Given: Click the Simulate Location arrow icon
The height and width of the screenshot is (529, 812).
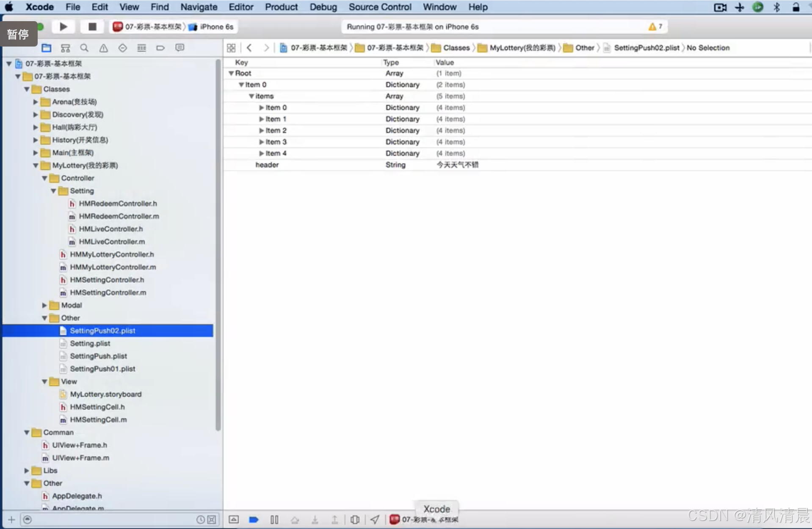Looking at the screenshot, I should coord(375,519).
